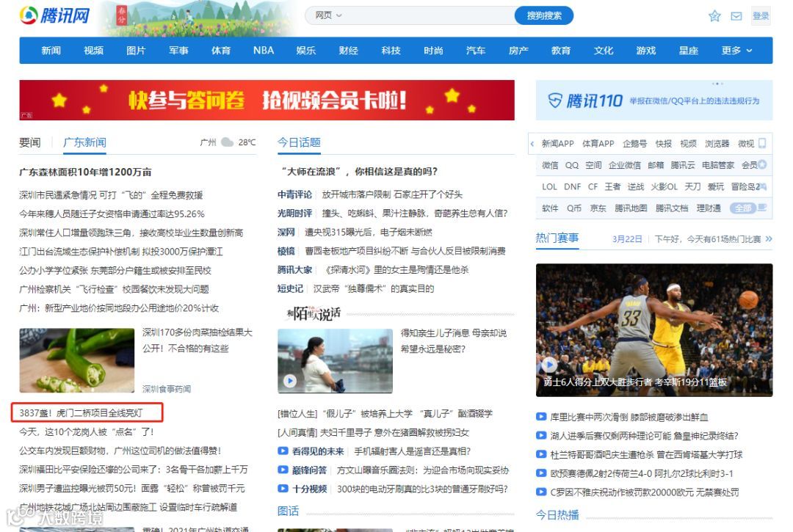Click the 和陌生人说话 column logo
Viewport: 793px width, 532px height.
(314, 314)
